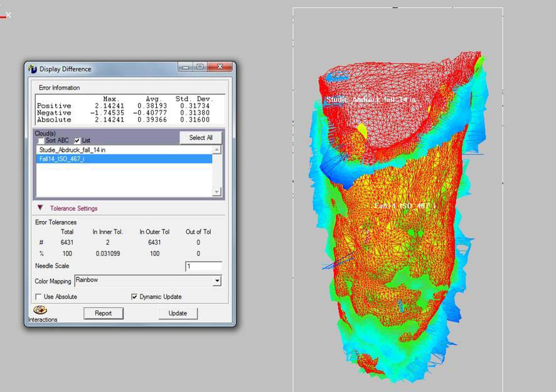Click the cloud list scroll up arrow
Viewport: 556px width, 392px height.
pos(217,150)
